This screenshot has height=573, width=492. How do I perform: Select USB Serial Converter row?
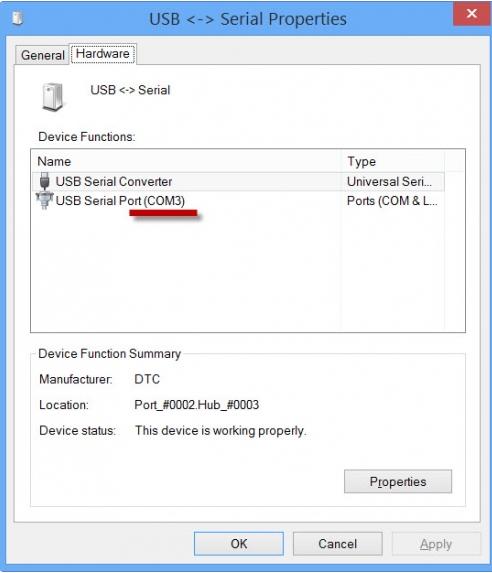coord(239,182)
